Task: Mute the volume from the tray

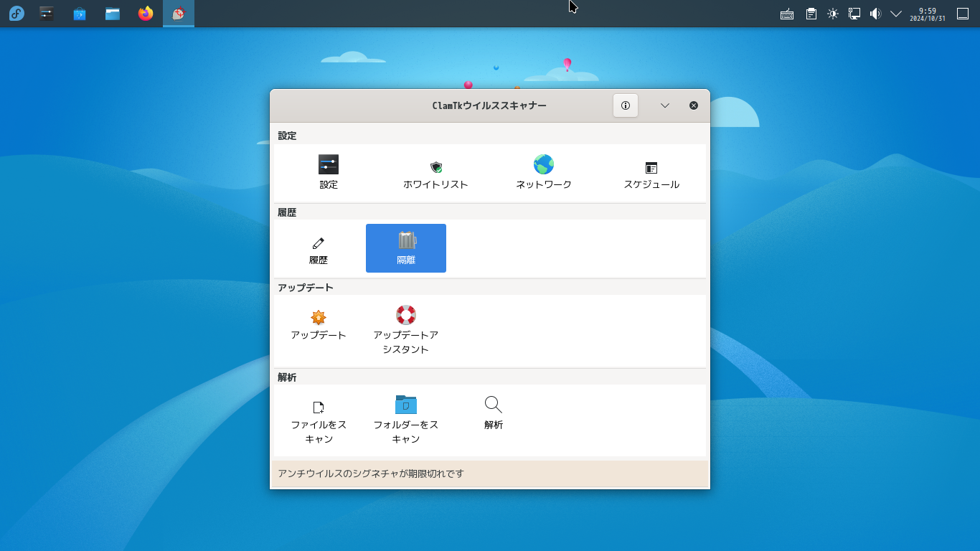Action: [875, 13]
